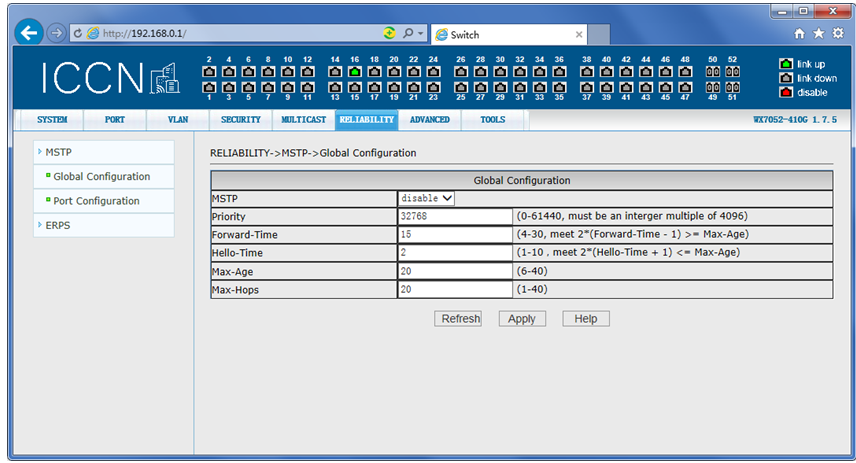The image size is (856, 463).
Task: Open browser settings gear icon
Action: click(838, 33)
